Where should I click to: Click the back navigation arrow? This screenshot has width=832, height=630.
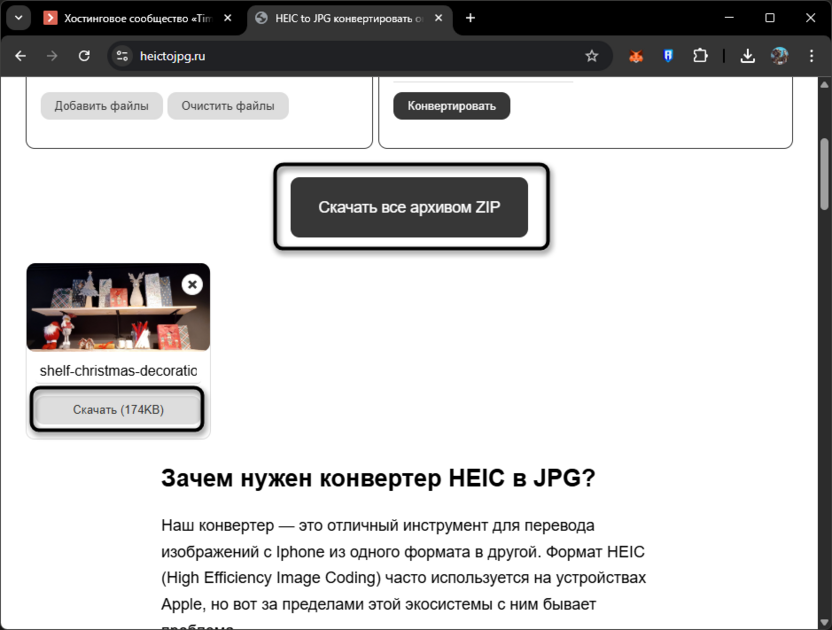click(x=21, y=56)
